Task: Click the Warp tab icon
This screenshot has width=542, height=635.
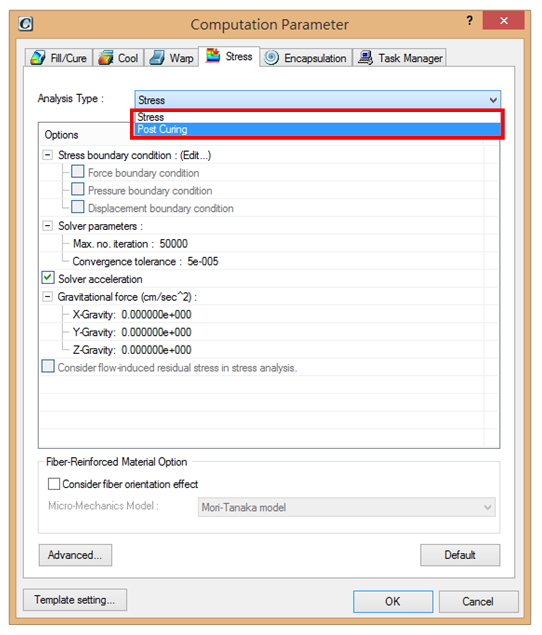Action: [x=157, y=58]
